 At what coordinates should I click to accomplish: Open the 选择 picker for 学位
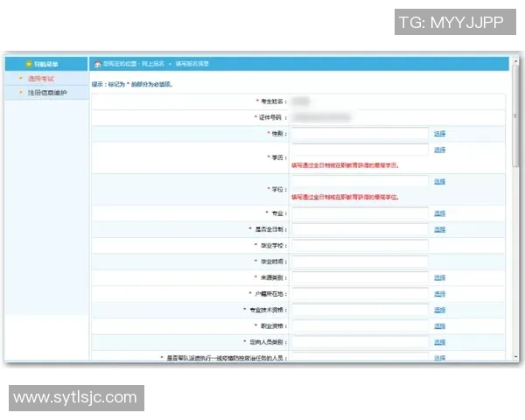tap(439, 182)
